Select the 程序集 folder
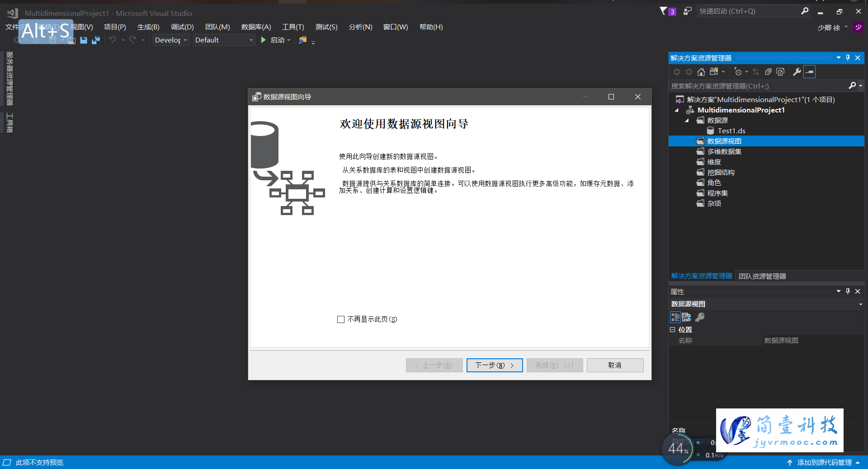868x469 pixels. (717, 193)
